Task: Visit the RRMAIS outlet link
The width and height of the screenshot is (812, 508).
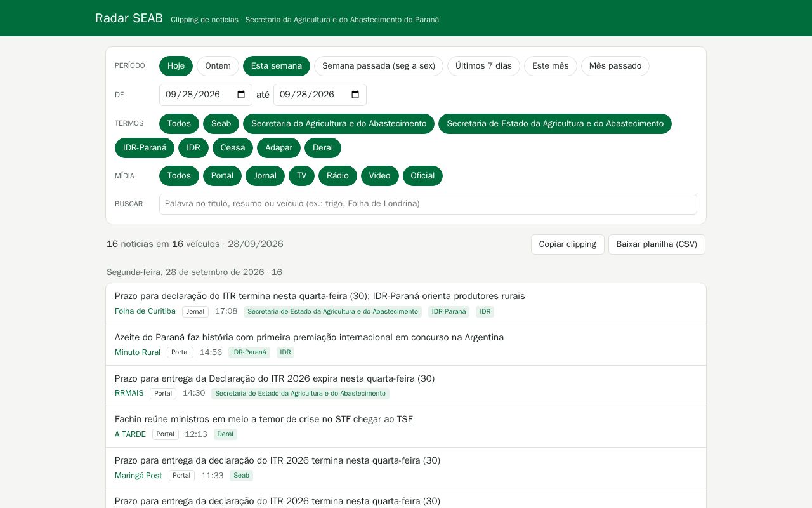Action: [x=129, y=393]
